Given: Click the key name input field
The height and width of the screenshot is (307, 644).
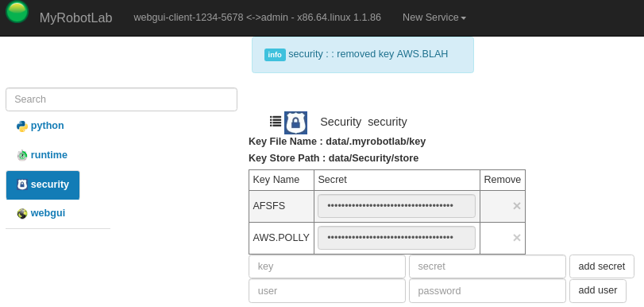Looking at the screenshot, I should [327, 266].
